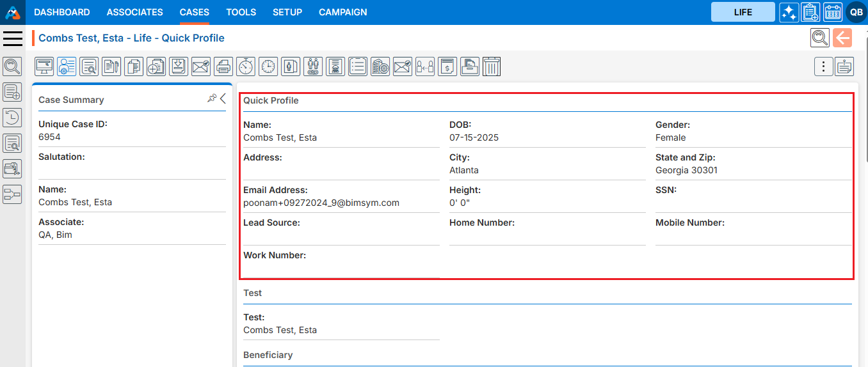Screen dimensions: 868x367
Task: Click the orange back arrow button
Action: point(842,38)
